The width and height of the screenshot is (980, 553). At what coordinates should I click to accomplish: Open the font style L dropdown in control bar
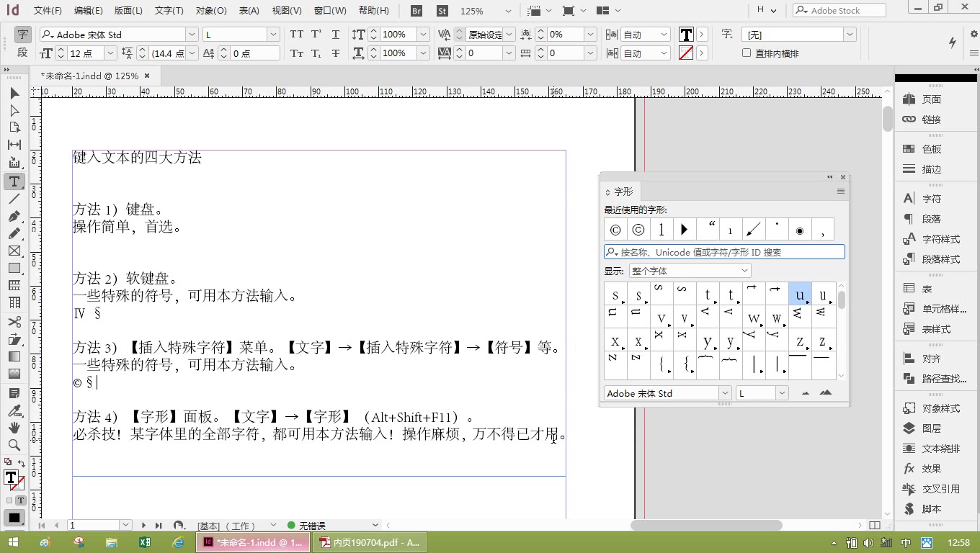point(273,35)
